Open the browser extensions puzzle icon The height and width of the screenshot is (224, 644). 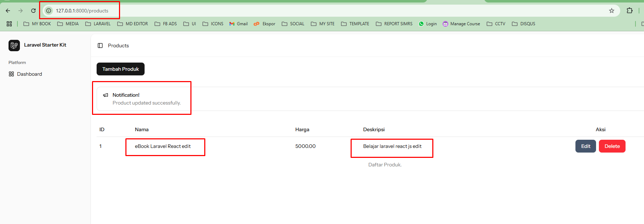(x=629, y=11)
